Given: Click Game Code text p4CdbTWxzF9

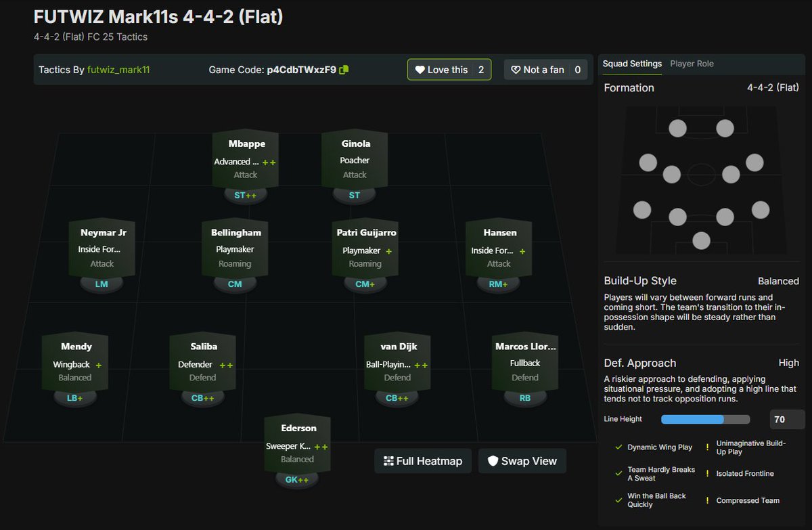Looking at the screenshot, I should [x=301, y=70].
